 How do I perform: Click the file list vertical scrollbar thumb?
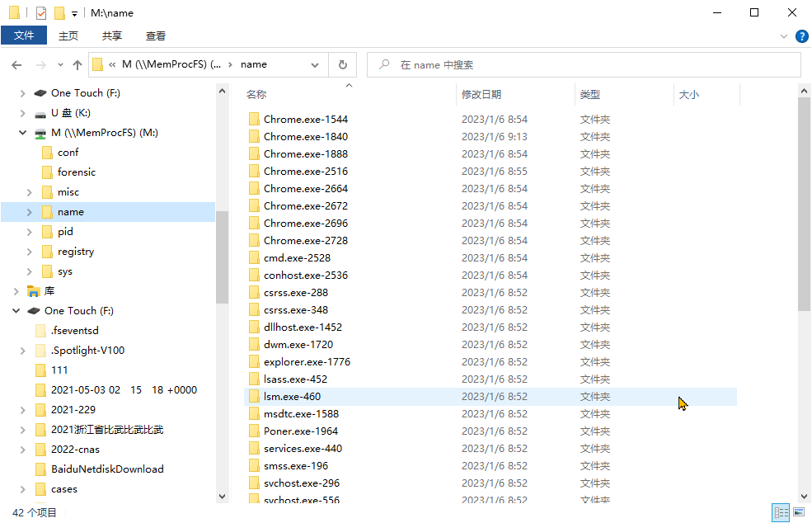click(x=804, y=205)
